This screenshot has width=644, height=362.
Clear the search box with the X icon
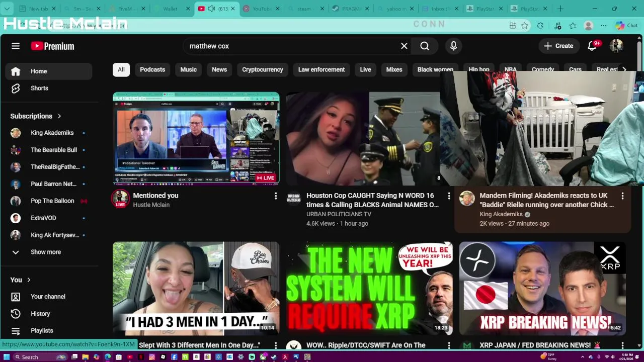coord(404,46)
